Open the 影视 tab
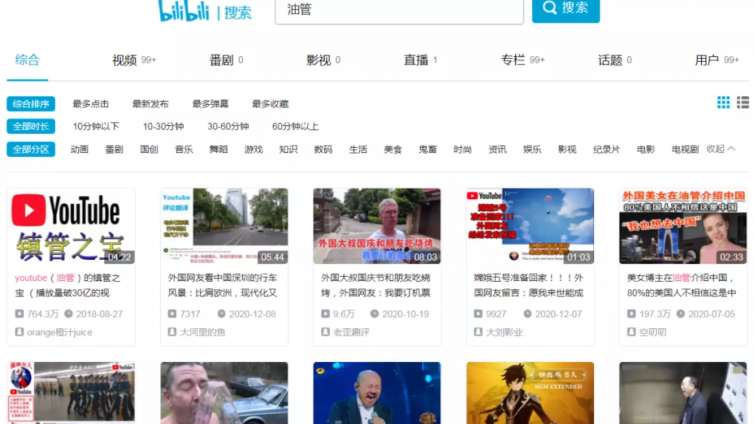The width and height of the screenshot is (754, 424). (323, 60)
